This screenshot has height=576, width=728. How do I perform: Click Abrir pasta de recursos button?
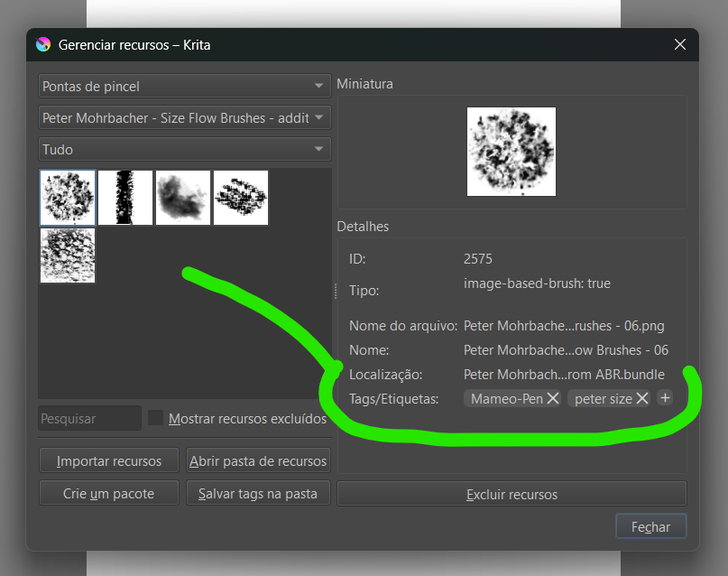point(258,460)
